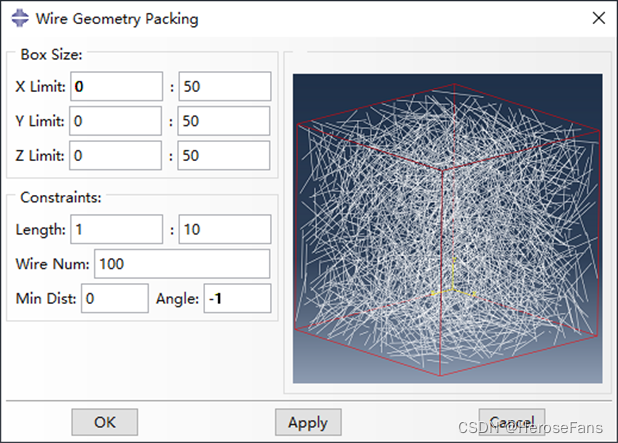Click the Box Size group label
The height and width of the screenshot is (443, 618).
click(52, 55)
